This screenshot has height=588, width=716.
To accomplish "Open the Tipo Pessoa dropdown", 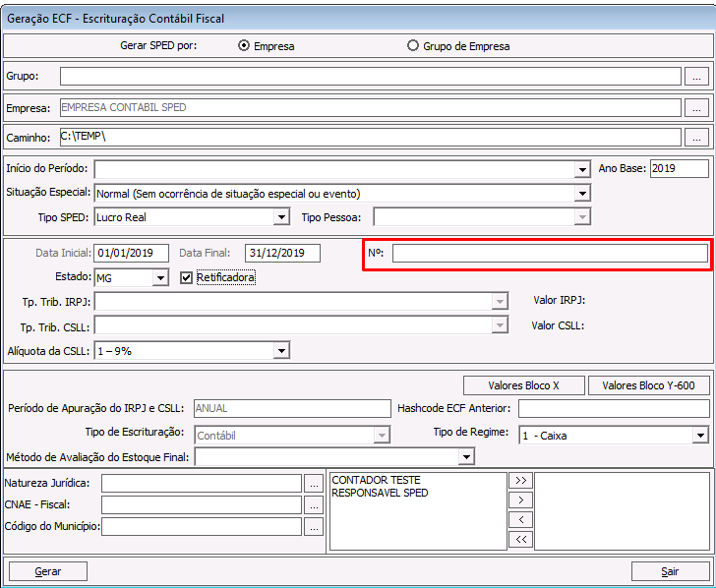I will 582,217.
